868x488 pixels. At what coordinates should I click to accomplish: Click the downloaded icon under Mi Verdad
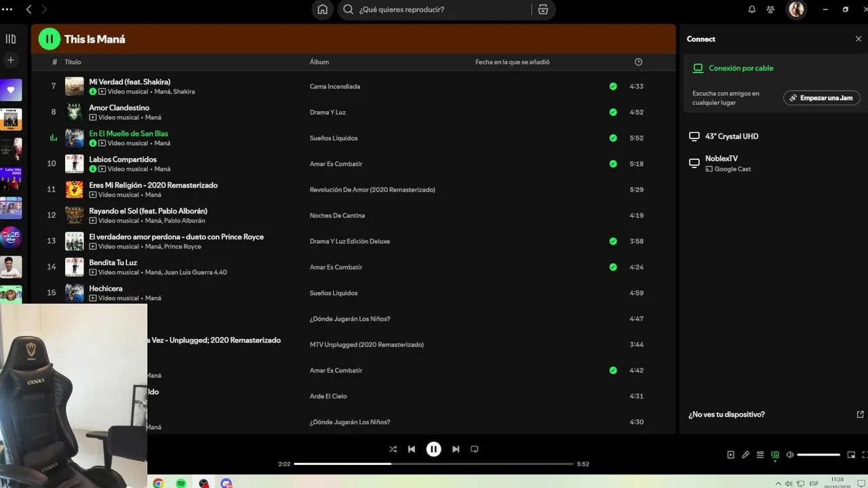(x=93, y=91)
